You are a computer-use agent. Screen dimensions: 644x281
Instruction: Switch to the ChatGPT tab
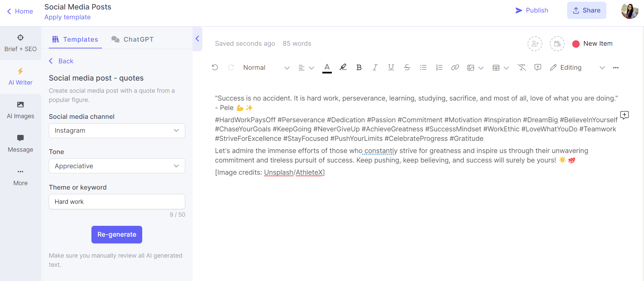[132, 39]
